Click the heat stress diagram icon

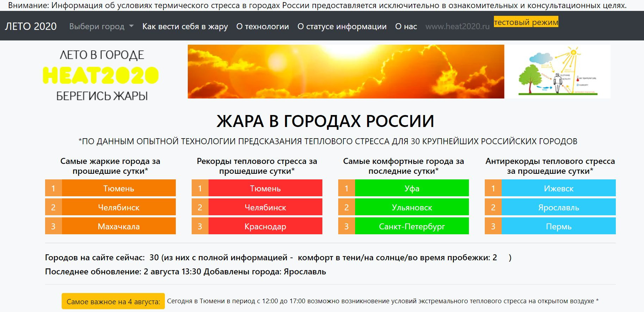(558, 71)
